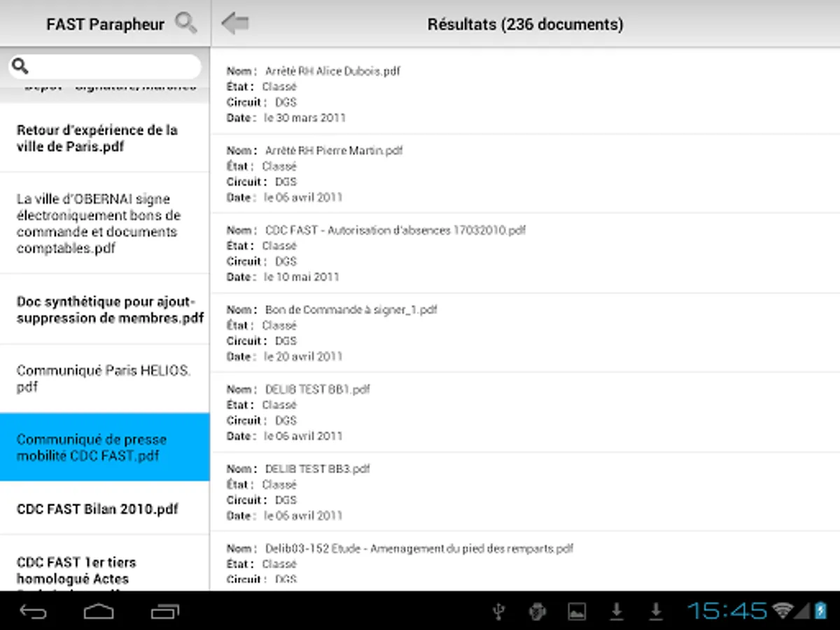Tap the first download notification icon
The width and height of the screenshot is (840, 630).
[x=617, y=612]
